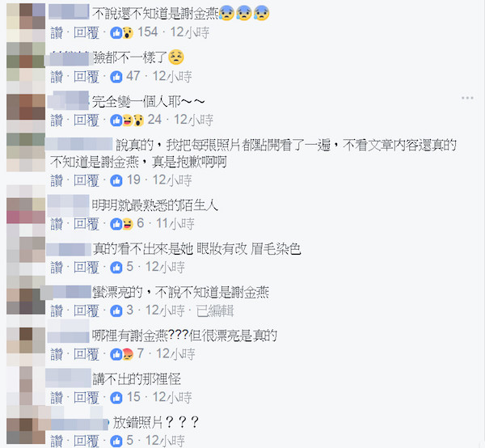
Task: Click the 11小時 timestamp link
Action: pyautogui.click(x=175, y=224)
